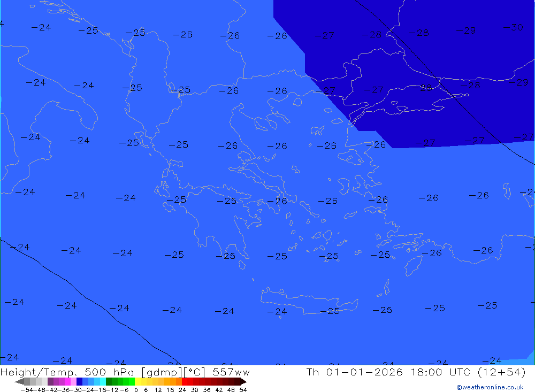This screenshot has height=392, width=535.
Task: Click the '-18' value on legend scale
Action: (100, 390)
